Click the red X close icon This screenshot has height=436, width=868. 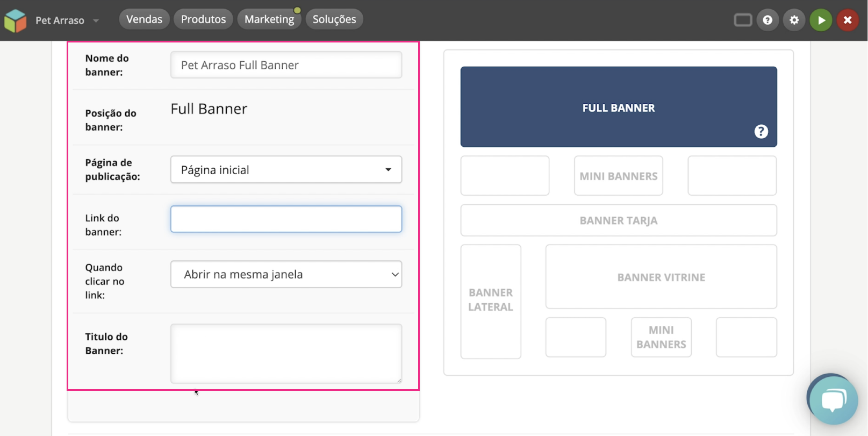click(x=848, y=20)
